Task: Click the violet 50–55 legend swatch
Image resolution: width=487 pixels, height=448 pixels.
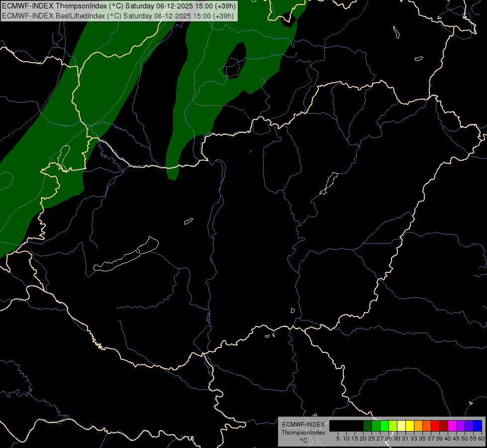Action: (x=469, y=426)
